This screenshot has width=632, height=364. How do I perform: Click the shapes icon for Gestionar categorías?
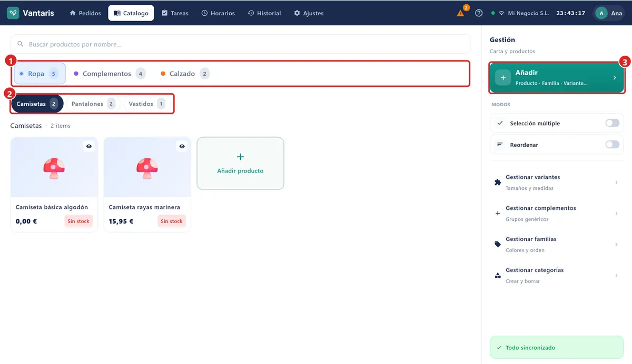(498, 276)
